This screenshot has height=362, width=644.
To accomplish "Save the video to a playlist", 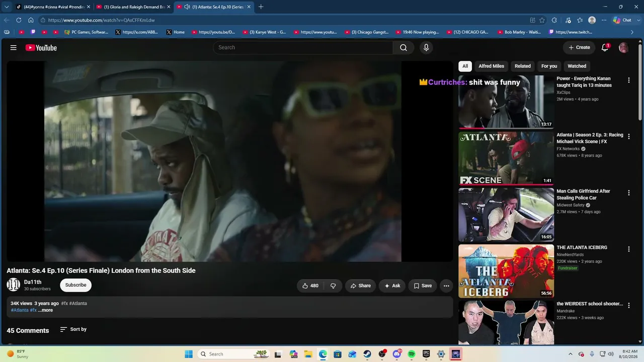I will click(x=423, y=286).
